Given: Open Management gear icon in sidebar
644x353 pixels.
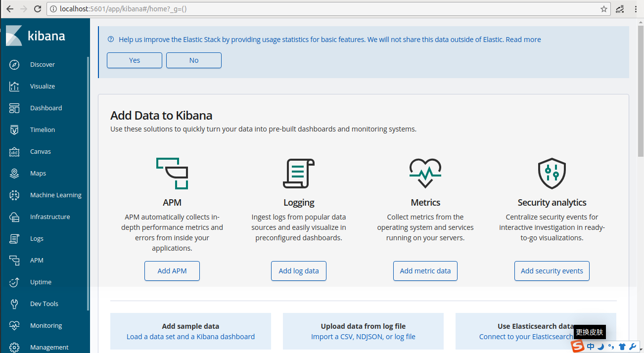Looking at the screenshot, I should 14,348.
